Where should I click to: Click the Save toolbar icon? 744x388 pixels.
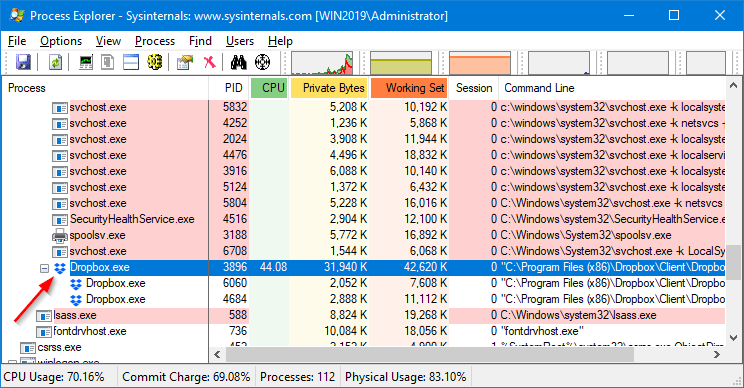coord(23,62)
